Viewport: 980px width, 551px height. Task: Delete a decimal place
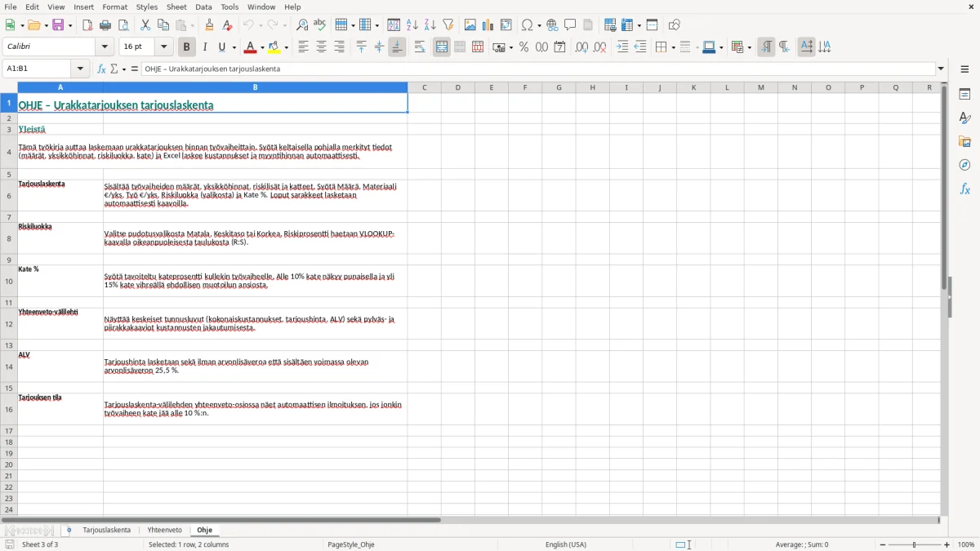[599, 47]
